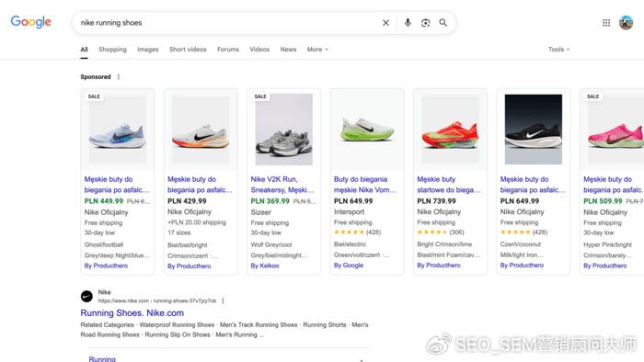
Task: Open the three-dot menu beside the Nike URL
Action: pyautogui.click(x=223, y=301)
